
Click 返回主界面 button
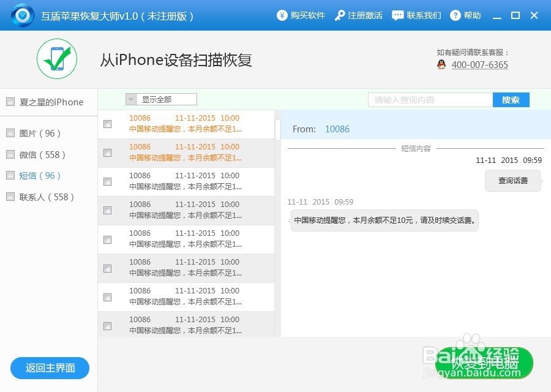pos(50,368)
